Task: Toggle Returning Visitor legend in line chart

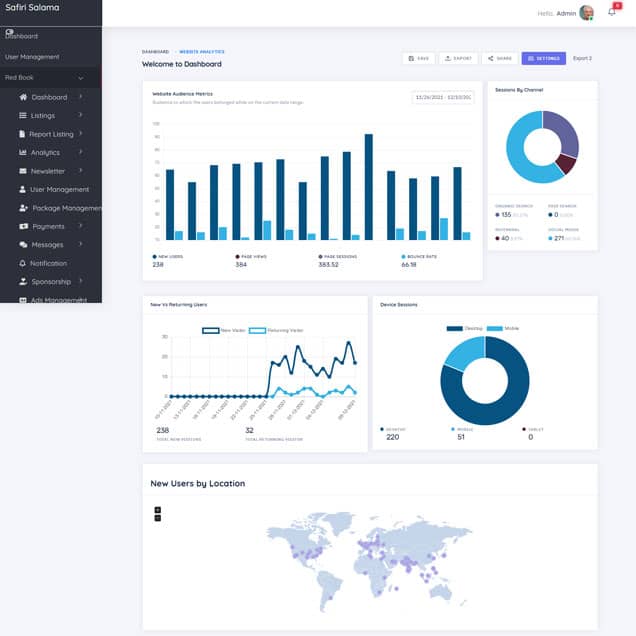Action: (276, 331)
